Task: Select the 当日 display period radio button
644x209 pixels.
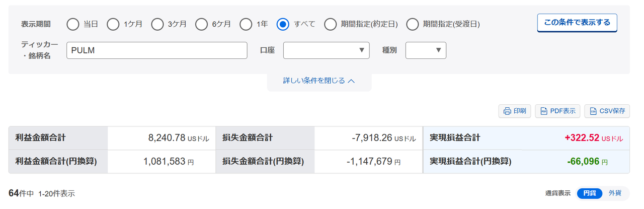Action: (73, 24)
